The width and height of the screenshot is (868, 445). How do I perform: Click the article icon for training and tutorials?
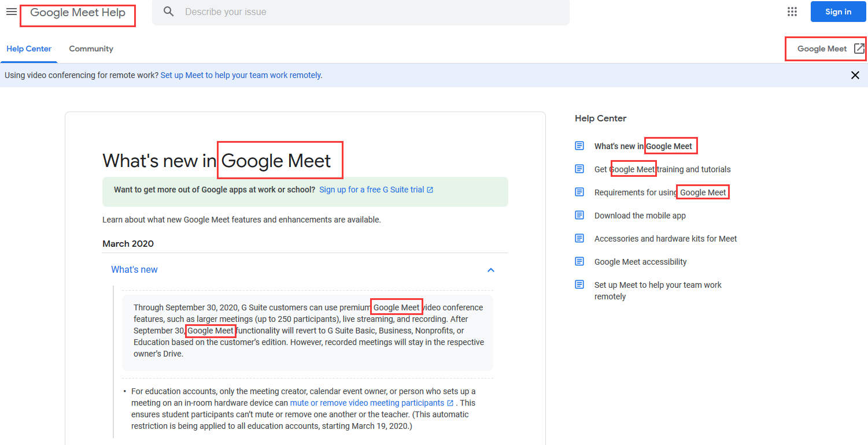[579, 169]
